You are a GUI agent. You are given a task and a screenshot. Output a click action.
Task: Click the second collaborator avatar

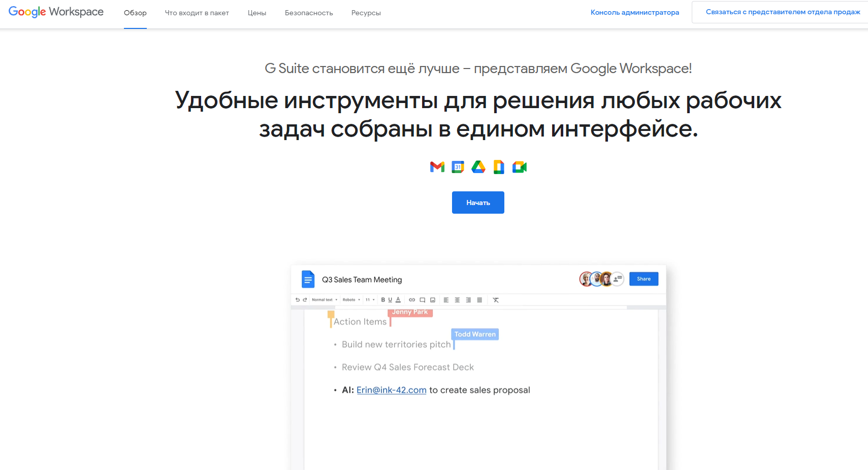point(596,279)
